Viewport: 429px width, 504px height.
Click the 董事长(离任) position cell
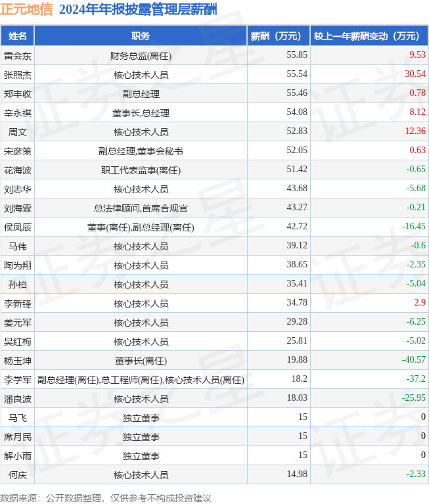pos(141,361)
